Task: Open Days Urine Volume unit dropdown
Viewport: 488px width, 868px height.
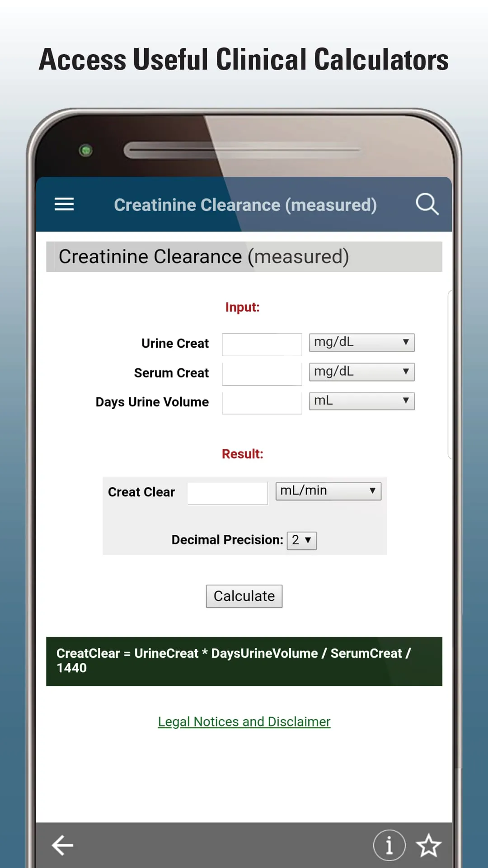Action: pyautogui.click(x=361, y=401)
